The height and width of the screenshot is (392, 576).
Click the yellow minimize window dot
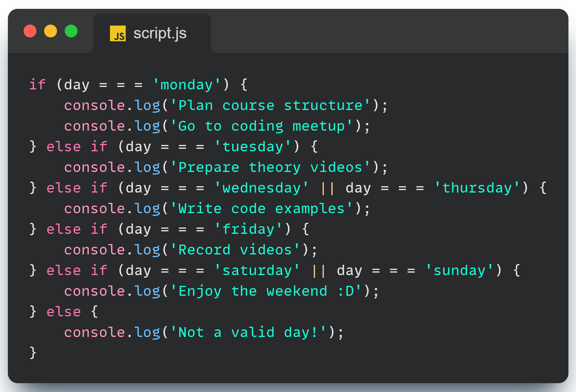[x=51, y=31]
